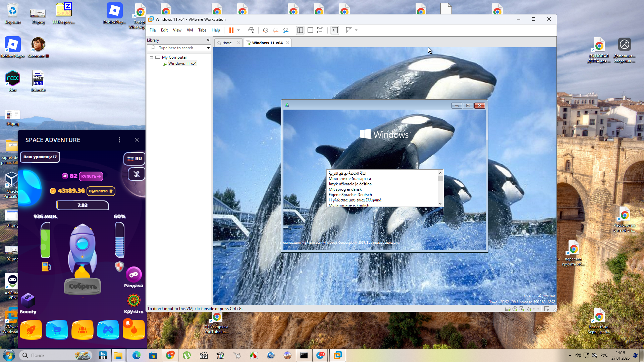Click the 7.82 progress bar
Viewport: 644px width, 362px height.
click(x=83, y=205)
